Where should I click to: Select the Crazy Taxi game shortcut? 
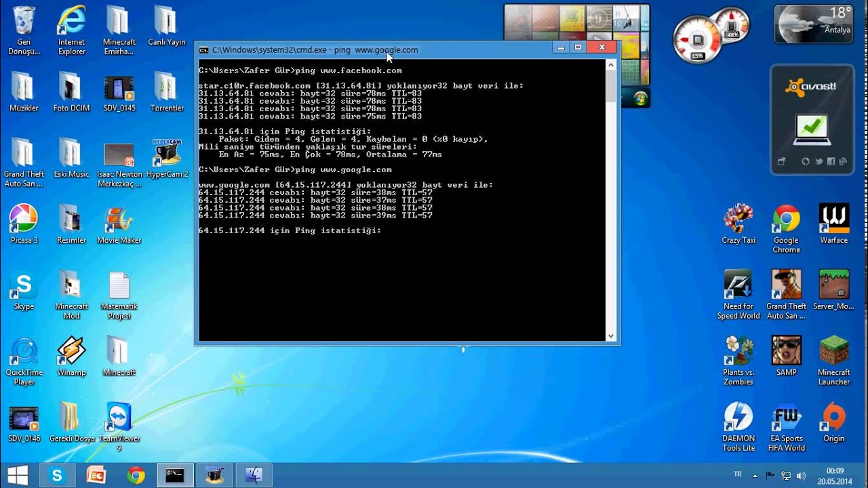tap(738, 224)
